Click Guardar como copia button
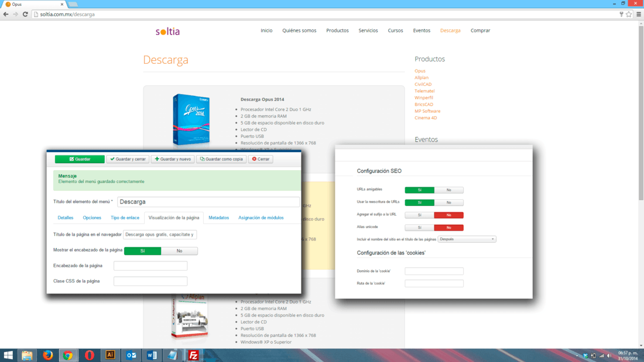This screenshot has height=362, width=644. (x=221, y=159)
